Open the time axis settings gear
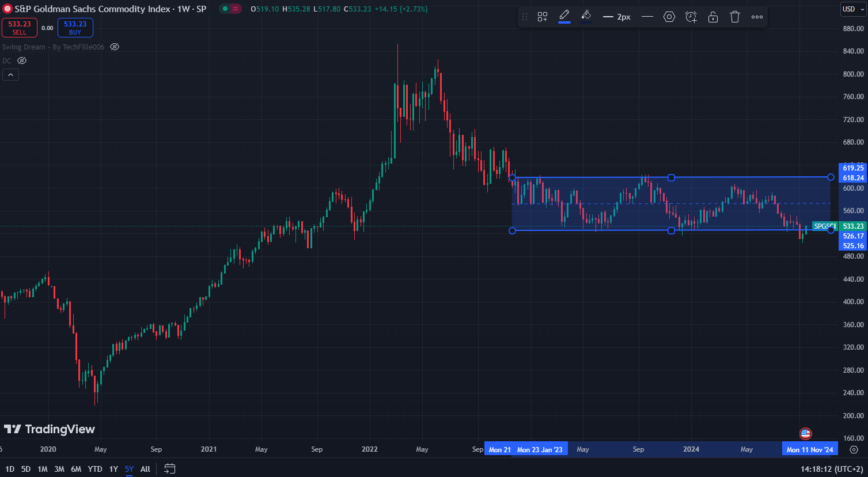 click(x=854, y=449)
